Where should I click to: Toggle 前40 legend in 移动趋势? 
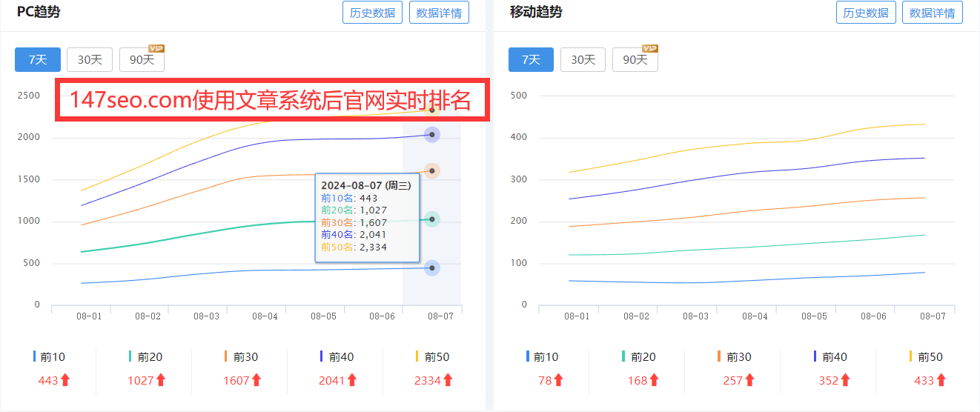830,357
